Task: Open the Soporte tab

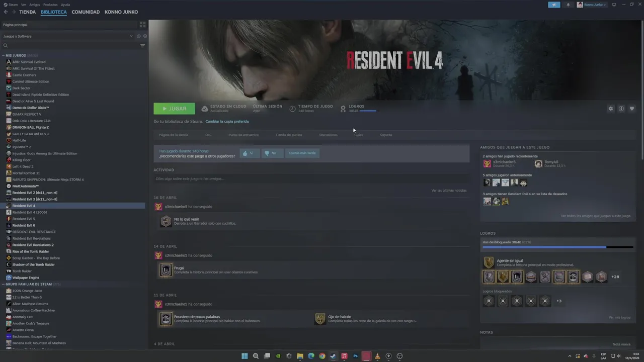Action: 386,135
